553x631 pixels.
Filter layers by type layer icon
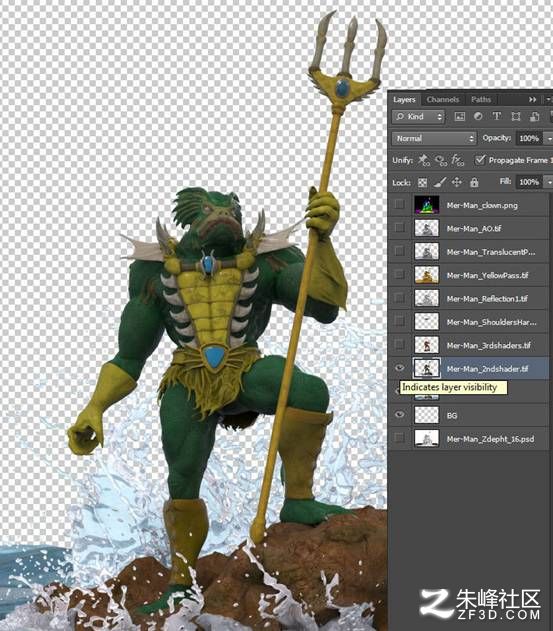[x=497, y=117]
